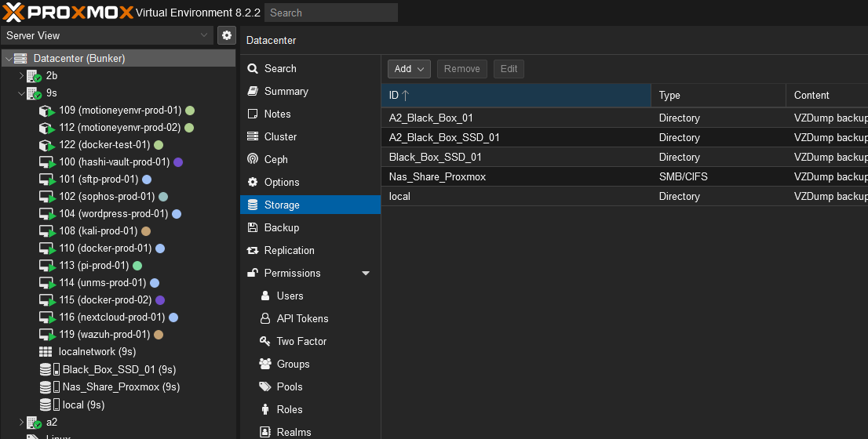This screenshot has width=868, height=439.
Task: Open the Cluster menu item
Action: 311,136
